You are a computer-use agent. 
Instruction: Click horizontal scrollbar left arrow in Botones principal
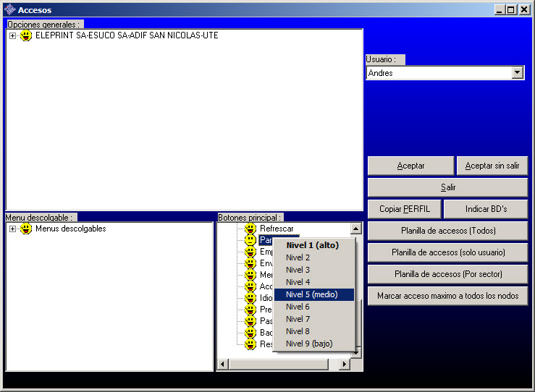(223, 364)
